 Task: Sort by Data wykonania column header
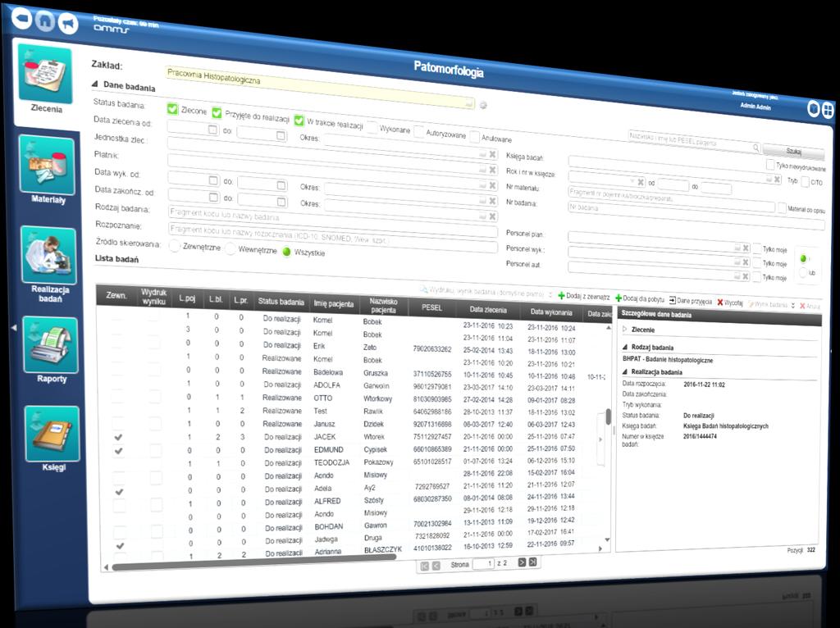click(551, 312)
